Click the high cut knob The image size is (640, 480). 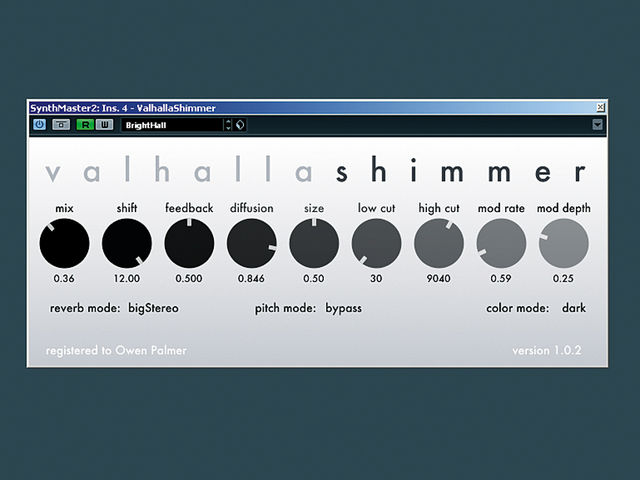(x=439, y=243)
